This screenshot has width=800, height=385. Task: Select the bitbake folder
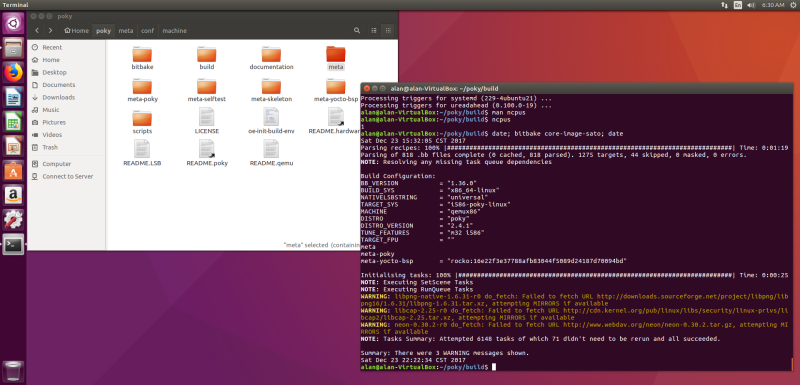(x=142, y=58)
